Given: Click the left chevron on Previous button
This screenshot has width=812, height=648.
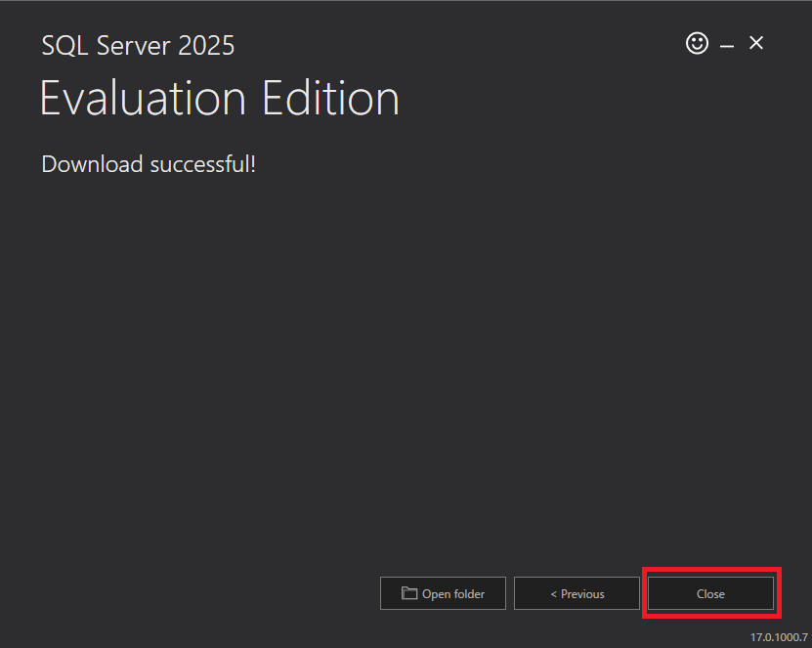Looking at the screenshot, I should click(554, 594).
